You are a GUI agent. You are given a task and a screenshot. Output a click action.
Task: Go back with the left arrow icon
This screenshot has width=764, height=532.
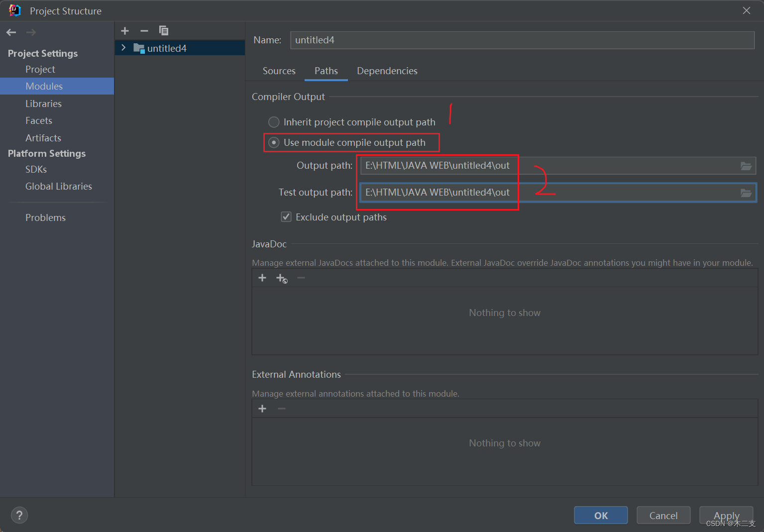11,32
